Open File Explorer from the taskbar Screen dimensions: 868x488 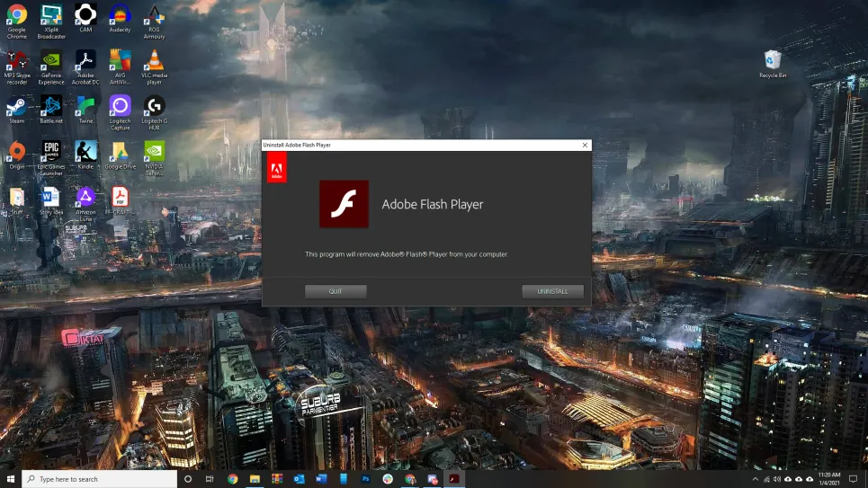click(255, 479)
